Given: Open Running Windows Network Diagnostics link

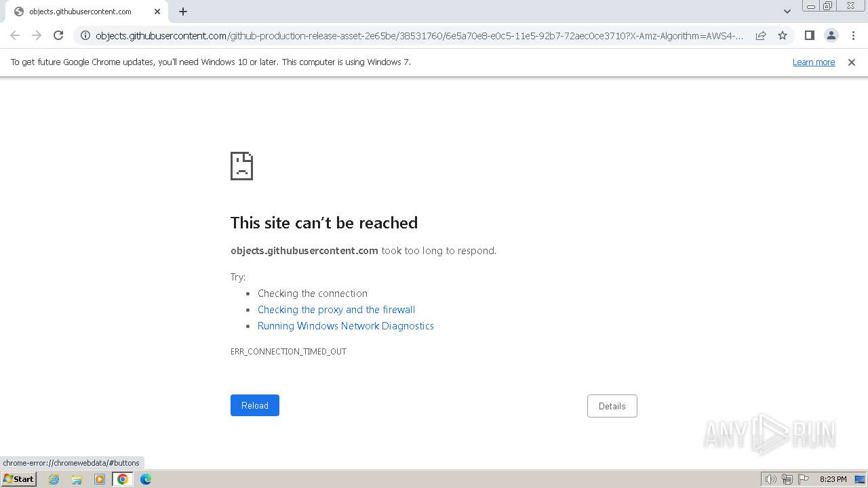Looking at the screenshot, I should [346, 326].
